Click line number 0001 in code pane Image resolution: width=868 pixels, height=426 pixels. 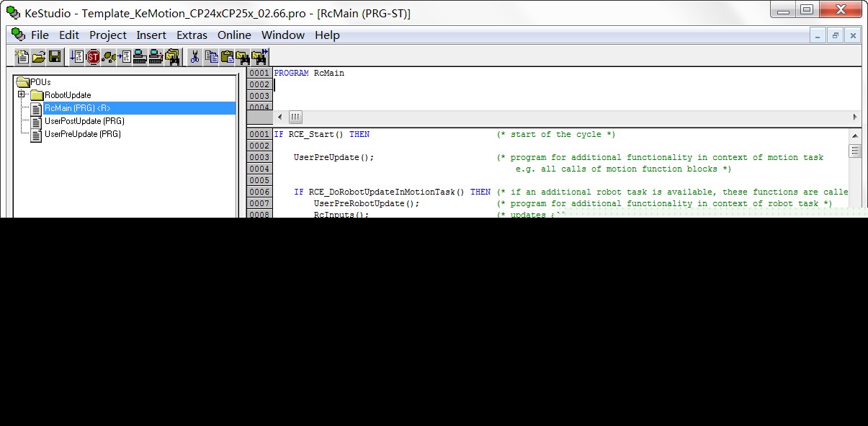pyautogui.click(x=259, y=134)
